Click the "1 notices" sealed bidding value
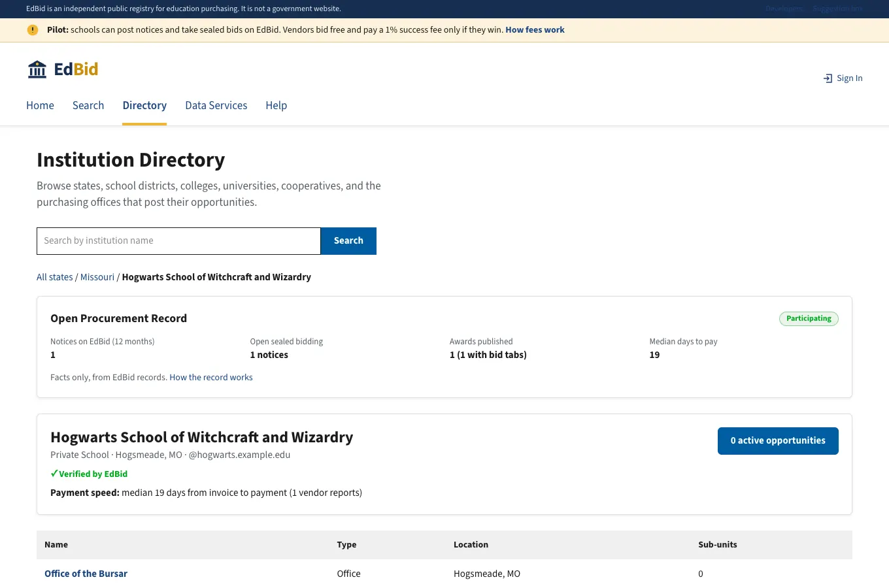The height and width of the screenshot is (588, 889). tap(269, 355)
